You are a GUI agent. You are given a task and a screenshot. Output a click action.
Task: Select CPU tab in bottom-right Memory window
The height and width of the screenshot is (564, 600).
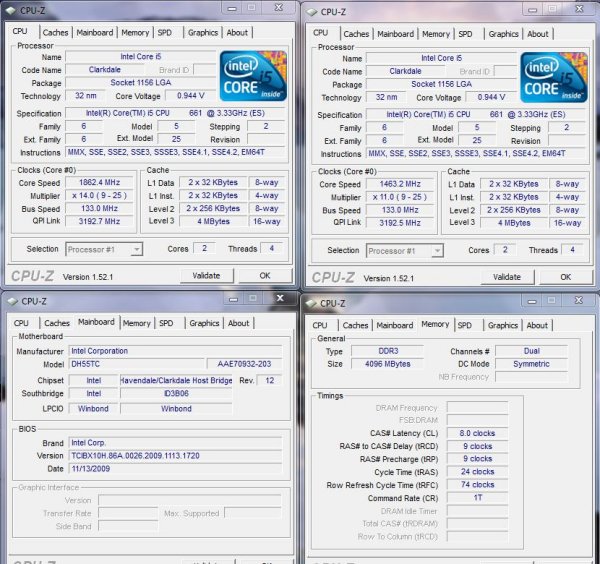[x=320, y=325]
